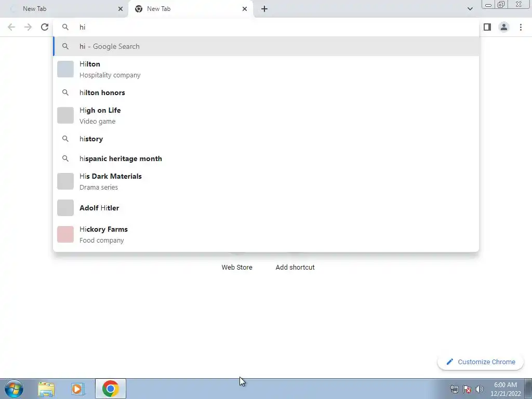This screenshot has width=532, height=399.
Task: Click the His Dark Materials thumbnail
Action: point(65,181)
